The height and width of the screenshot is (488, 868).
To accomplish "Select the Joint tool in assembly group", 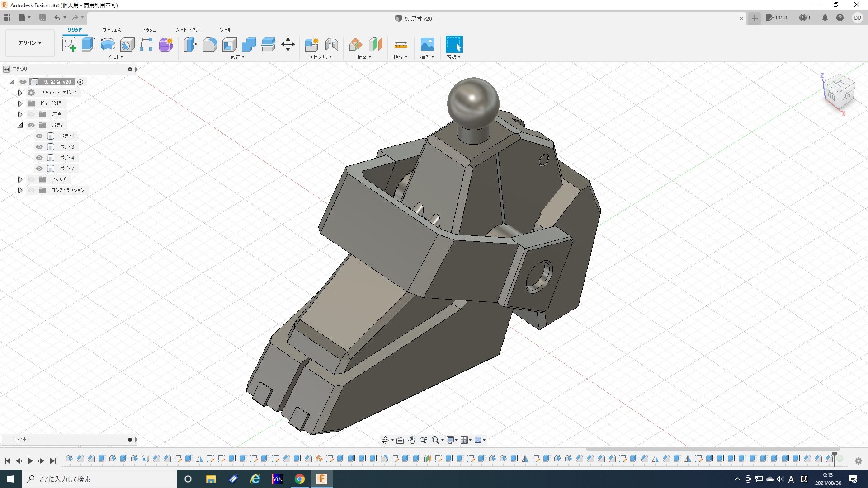I will 331,44.
